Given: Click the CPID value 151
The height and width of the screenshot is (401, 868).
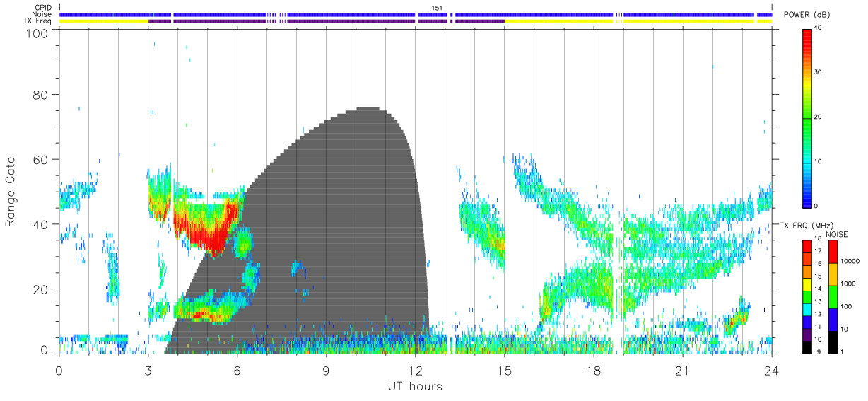Looking at the screenshot, I should [x=438, y=8].
